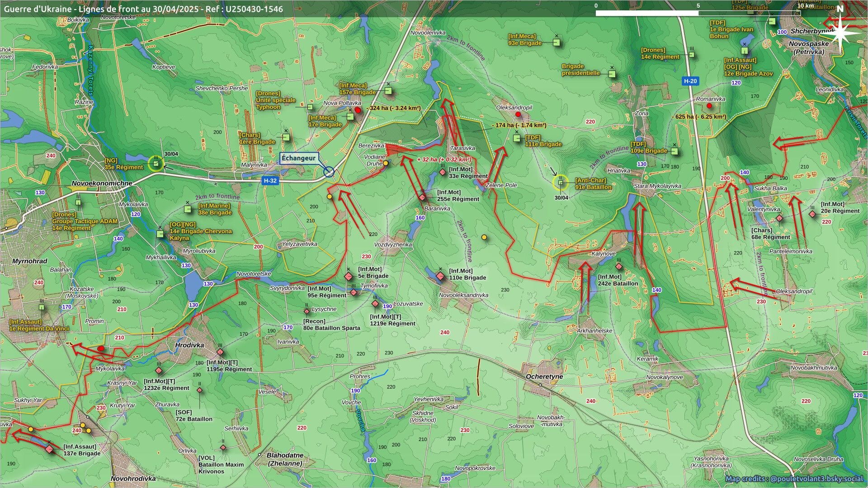Click the H-20 road shield
The height and width of the screenshot is (488, 868).
click(x=690, y=81)
